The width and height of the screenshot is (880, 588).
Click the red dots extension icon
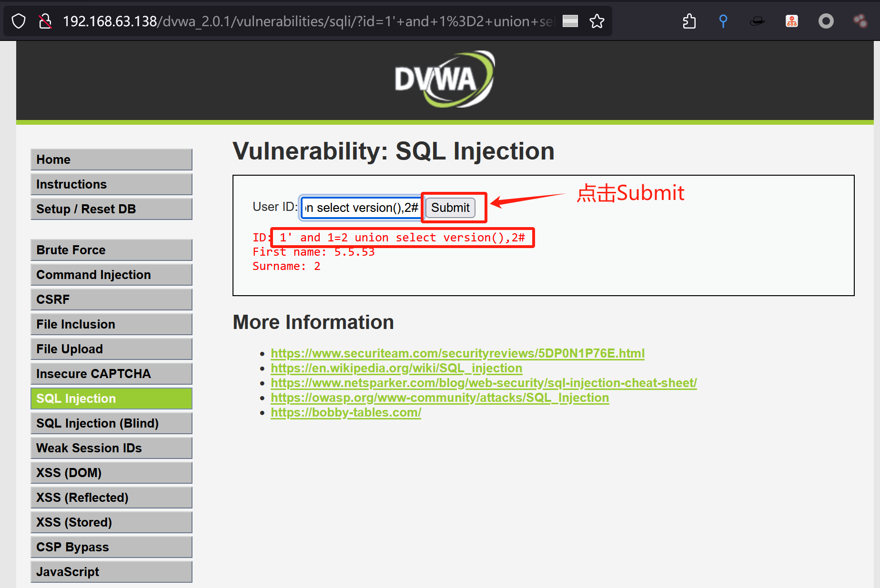coord(860,21)
